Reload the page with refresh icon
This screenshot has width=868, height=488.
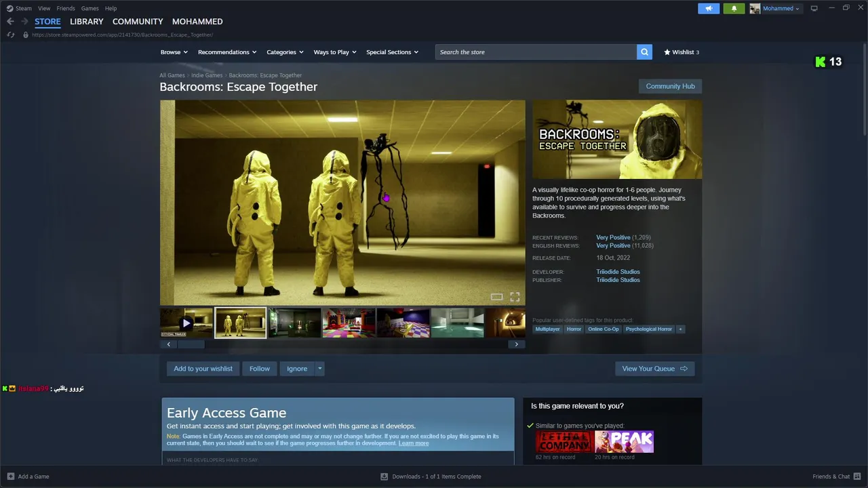point(10,35)
